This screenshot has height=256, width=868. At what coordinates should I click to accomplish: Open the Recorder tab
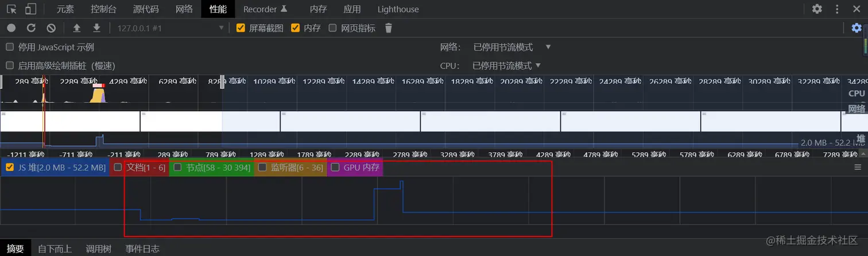266,9
